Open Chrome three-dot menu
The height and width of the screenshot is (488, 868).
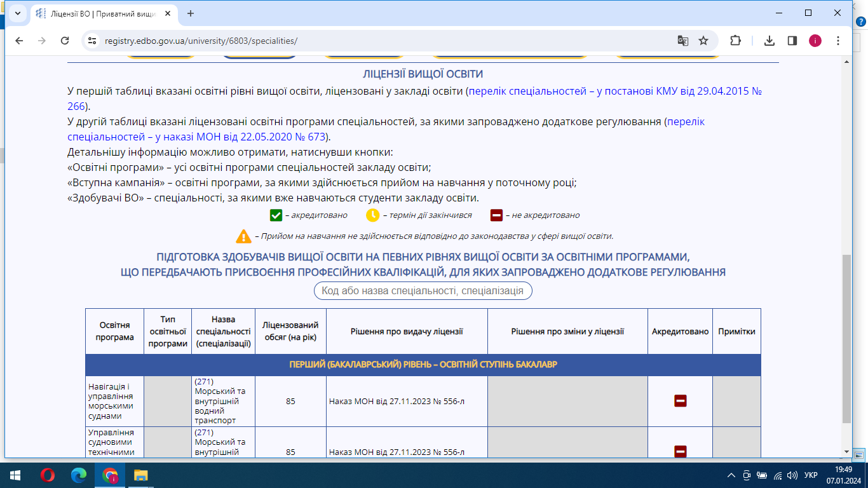(x=838, y=41)
